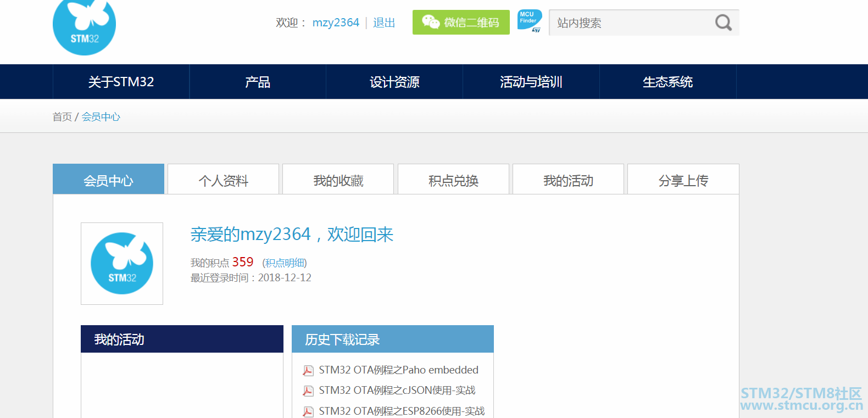Image resolution: width=868 pixels, height=418 pixels.
Task: Click the 微信二维码 green button
Action: (461, 22)
